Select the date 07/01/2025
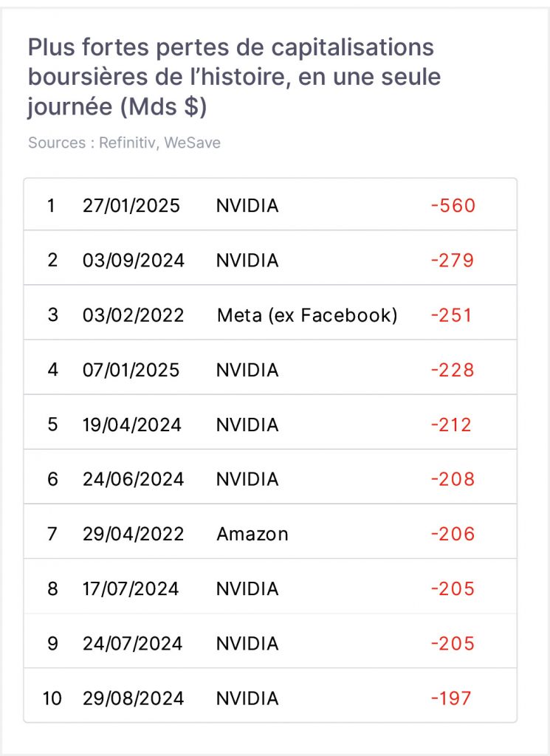This screenshot has height=756, width=550. pos(131,371)
